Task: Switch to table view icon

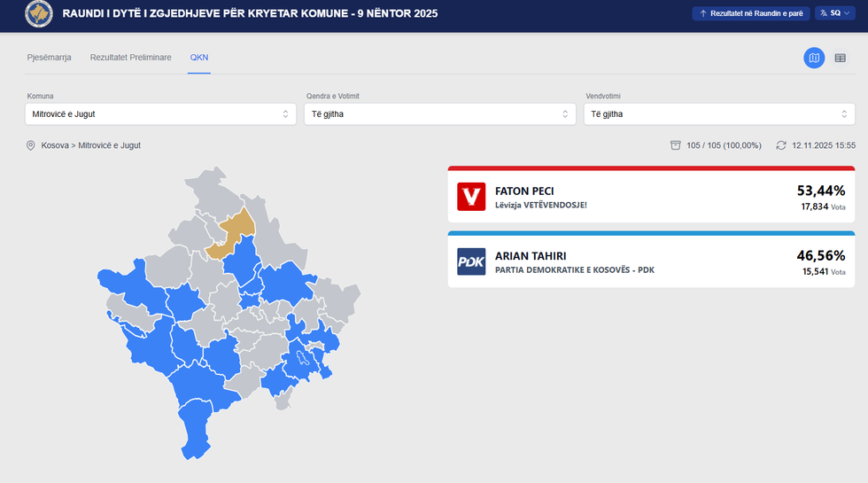Action: click(840, 58)
